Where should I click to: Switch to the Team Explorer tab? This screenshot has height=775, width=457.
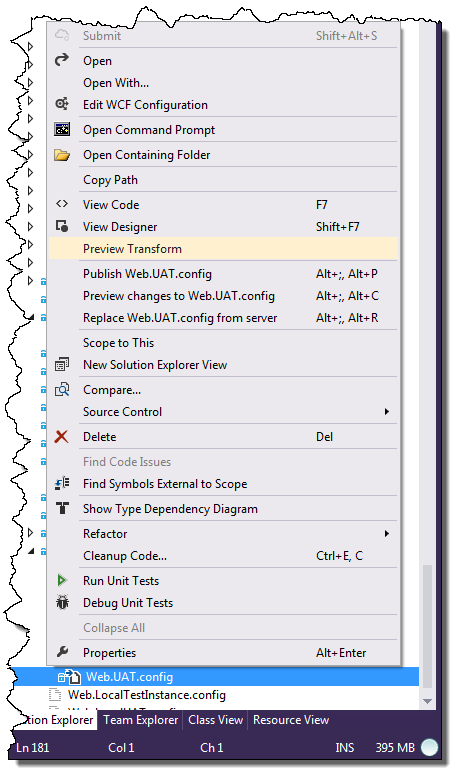140,720
